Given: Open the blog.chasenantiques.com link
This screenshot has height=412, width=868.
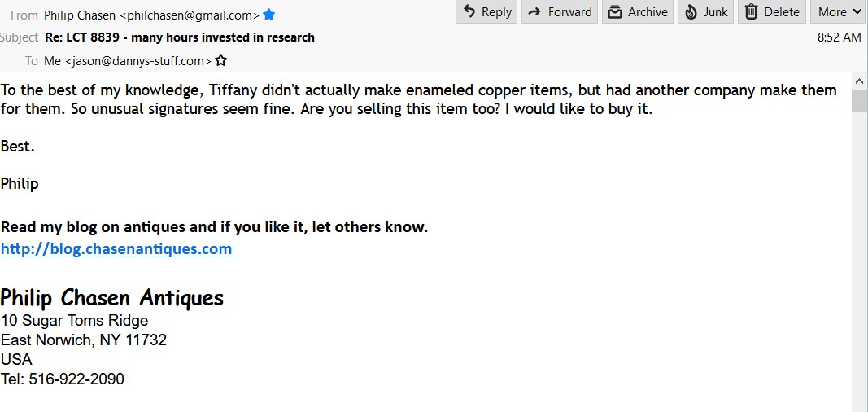Looking at the screenshot, I should tap(116, 249).
